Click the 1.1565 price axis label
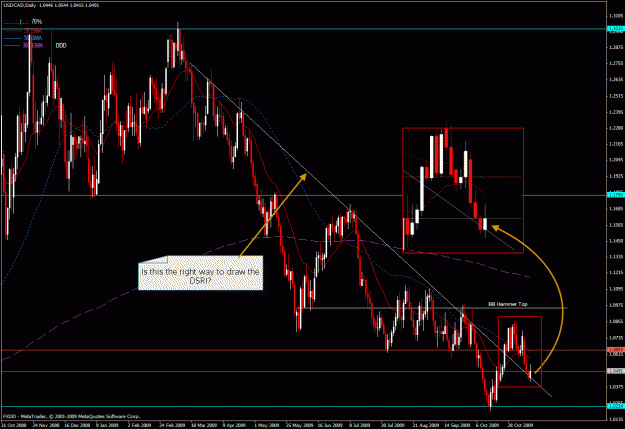625x429 pixels. coord(615,225)
